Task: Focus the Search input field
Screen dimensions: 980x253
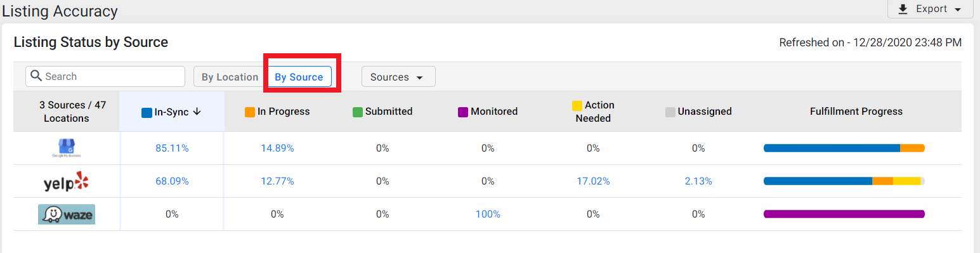Action: click(105, 76)
